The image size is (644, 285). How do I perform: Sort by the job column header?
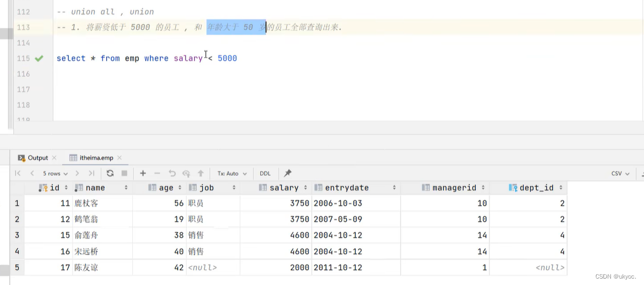(x=213, y=188)
